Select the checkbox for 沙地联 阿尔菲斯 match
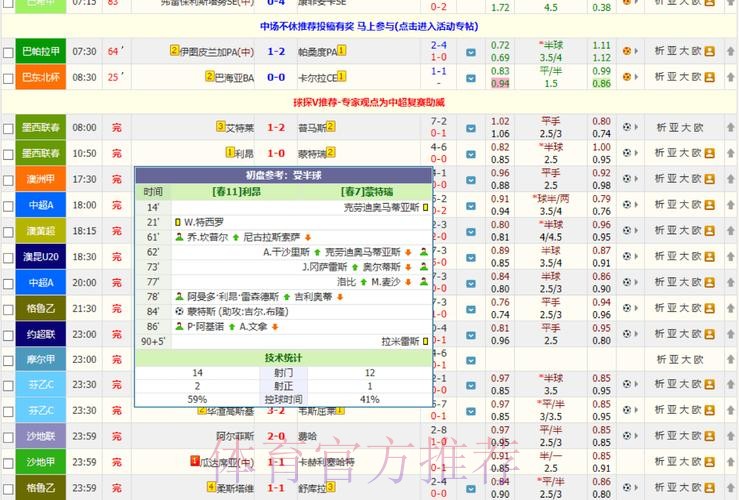 click(8, 436)
